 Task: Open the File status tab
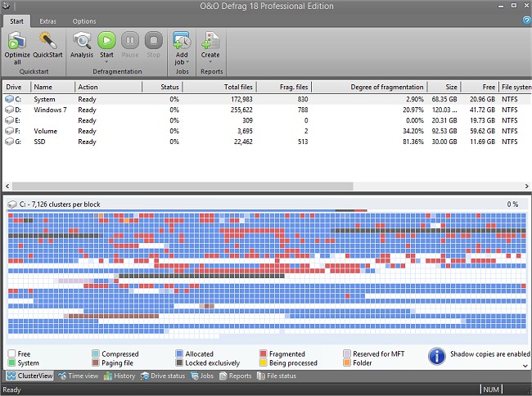(x=277, y=376)
